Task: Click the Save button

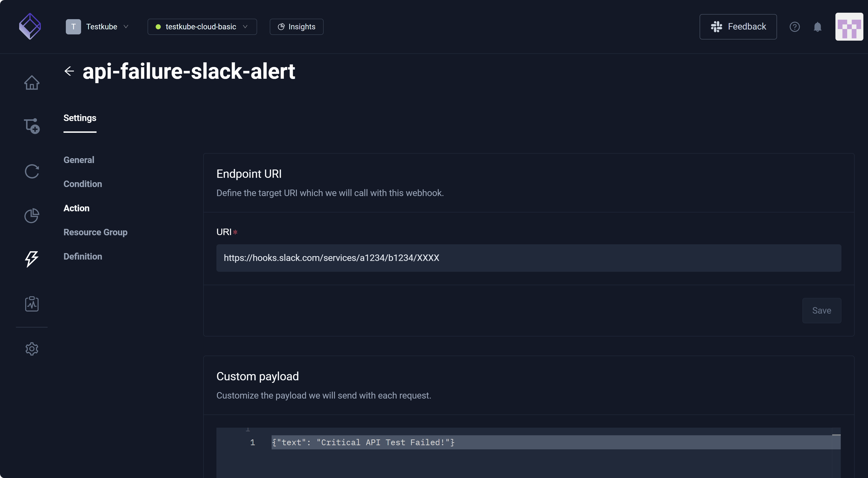Action: click(x=822, y=310)
